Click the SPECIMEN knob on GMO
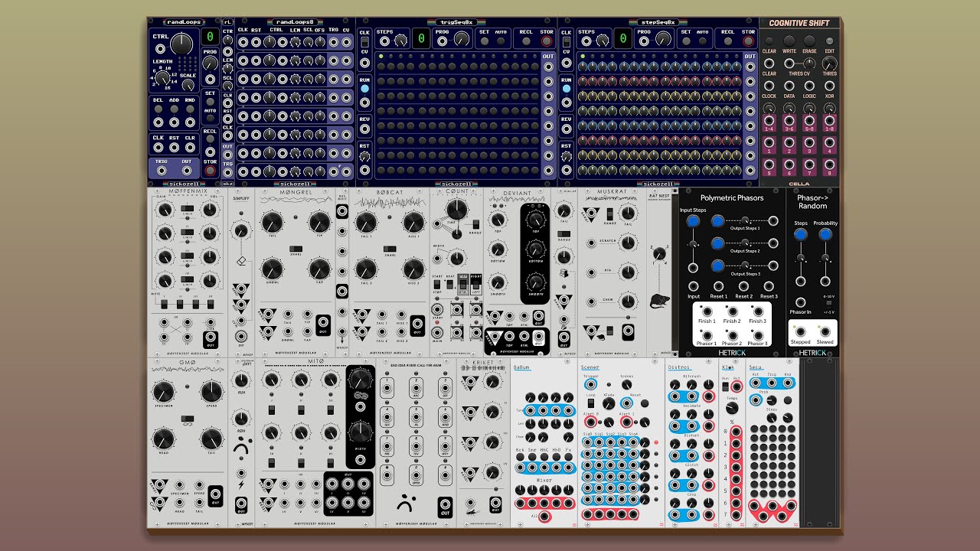 click(x=163, y=393)
